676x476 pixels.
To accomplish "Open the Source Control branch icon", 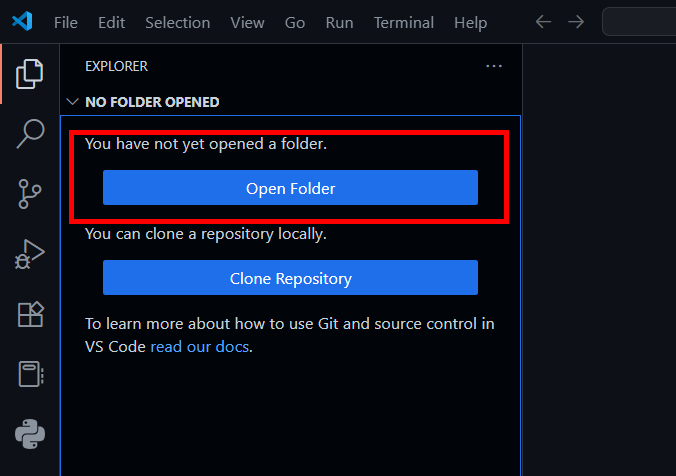I will tap(30, 194).
